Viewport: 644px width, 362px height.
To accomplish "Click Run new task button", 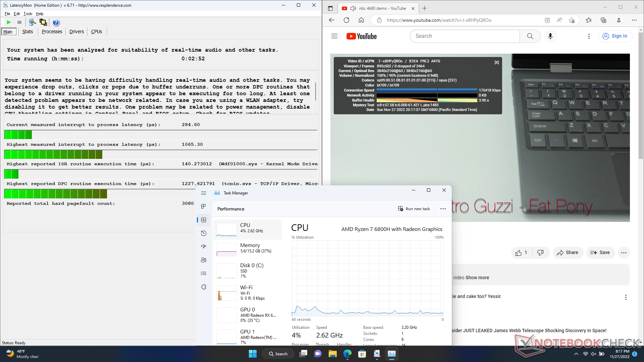I will click(414, 209).
